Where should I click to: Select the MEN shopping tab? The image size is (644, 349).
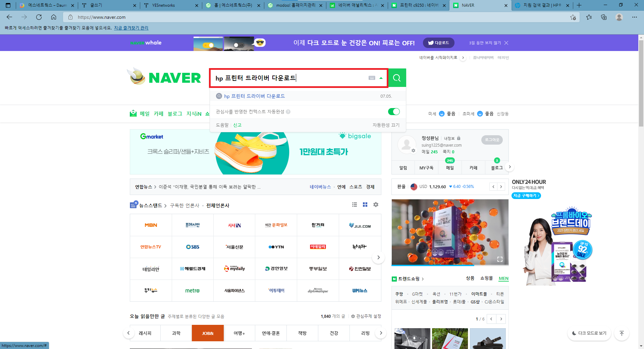[503, 279]
